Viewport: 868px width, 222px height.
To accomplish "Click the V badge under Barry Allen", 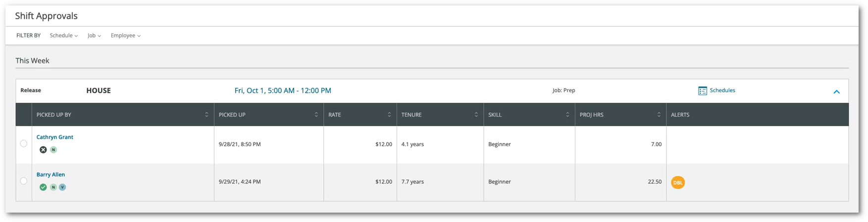I will 62,187.
